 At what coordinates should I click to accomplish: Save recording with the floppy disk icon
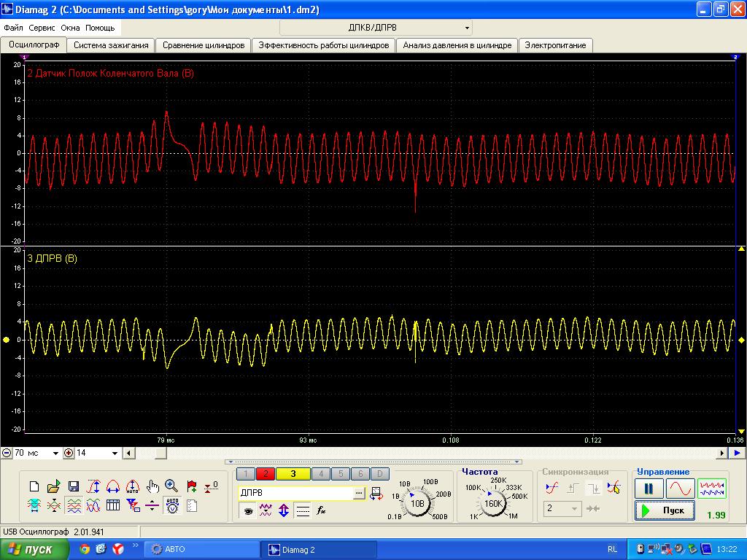(x=74, y=486)
